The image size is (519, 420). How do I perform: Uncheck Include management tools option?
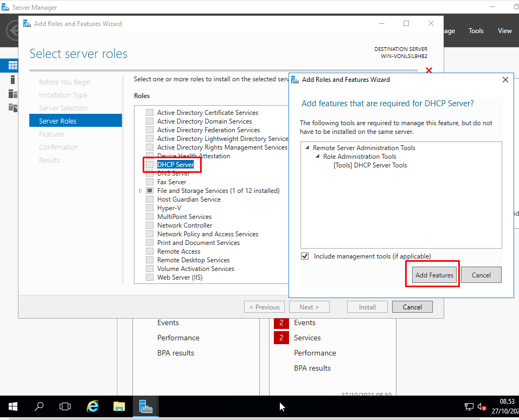tap(305, 256)
